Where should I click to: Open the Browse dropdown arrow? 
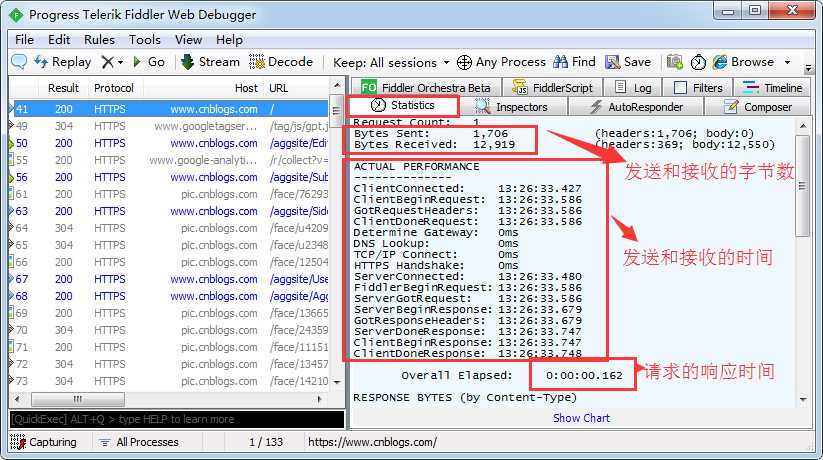coord(787,62)
